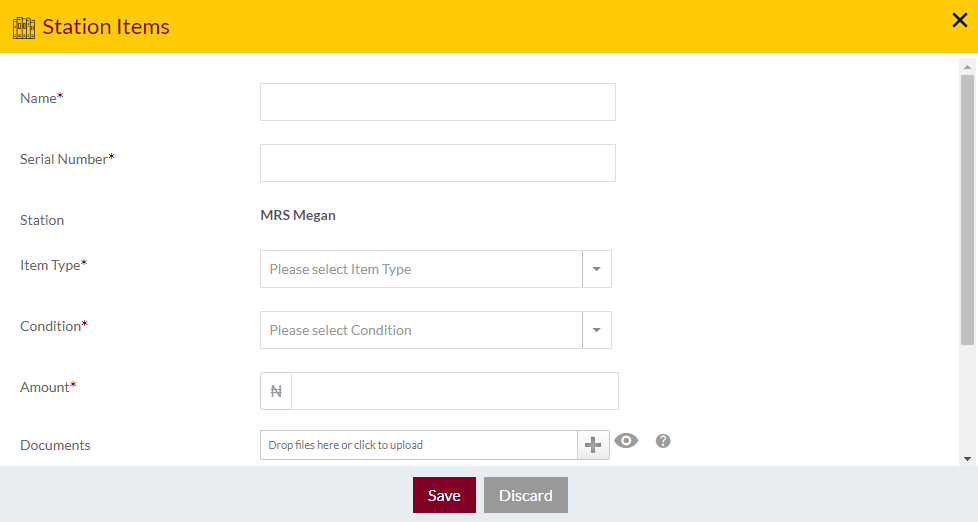Close the Station Items dialog
This screenshot has width=978, height=522.
click(x=959, y=20)
